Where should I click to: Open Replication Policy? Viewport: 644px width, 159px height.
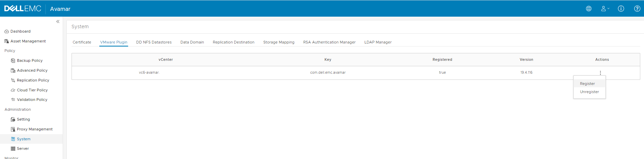[33, 80]
